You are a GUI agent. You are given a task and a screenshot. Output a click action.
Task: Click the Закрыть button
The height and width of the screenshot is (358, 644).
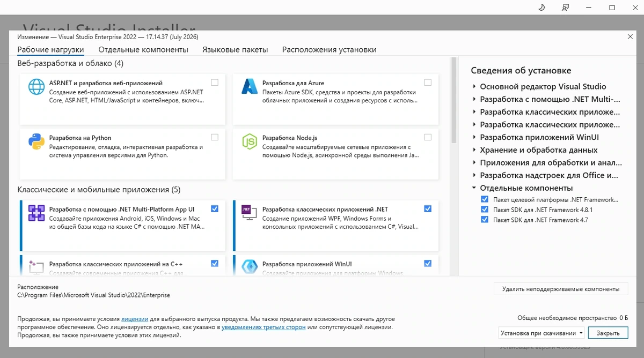click(608, 333)
